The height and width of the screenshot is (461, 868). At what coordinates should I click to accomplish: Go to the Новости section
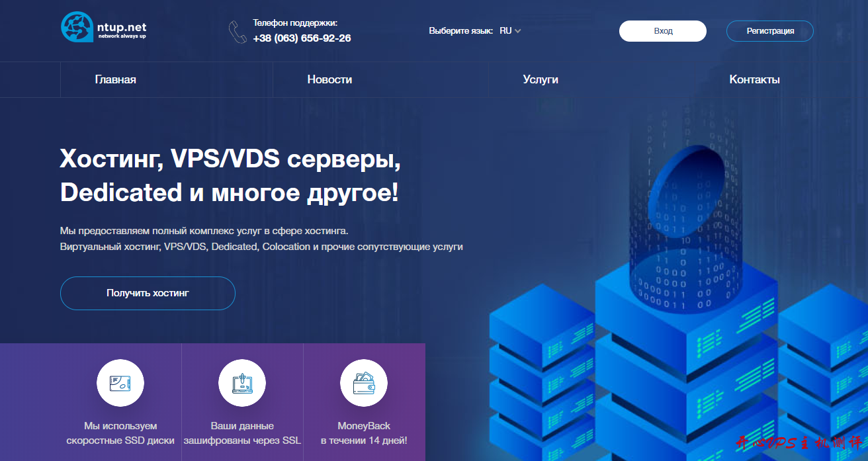tap(329, 79)
